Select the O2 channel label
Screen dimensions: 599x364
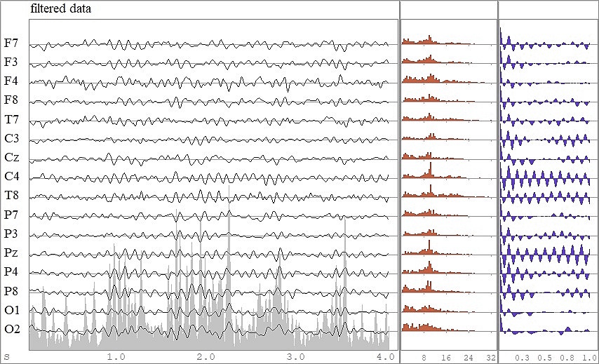click(x=11, y=329)
